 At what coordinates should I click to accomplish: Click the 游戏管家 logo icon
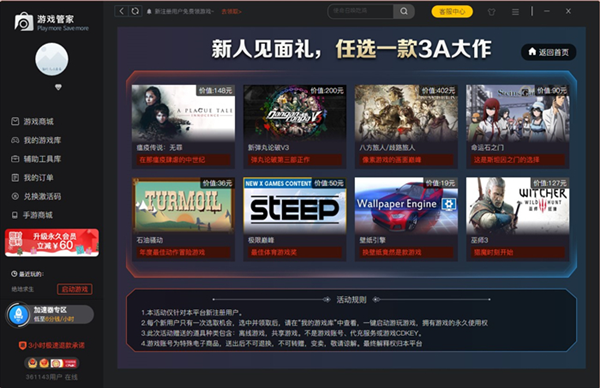tap(24, 21)
